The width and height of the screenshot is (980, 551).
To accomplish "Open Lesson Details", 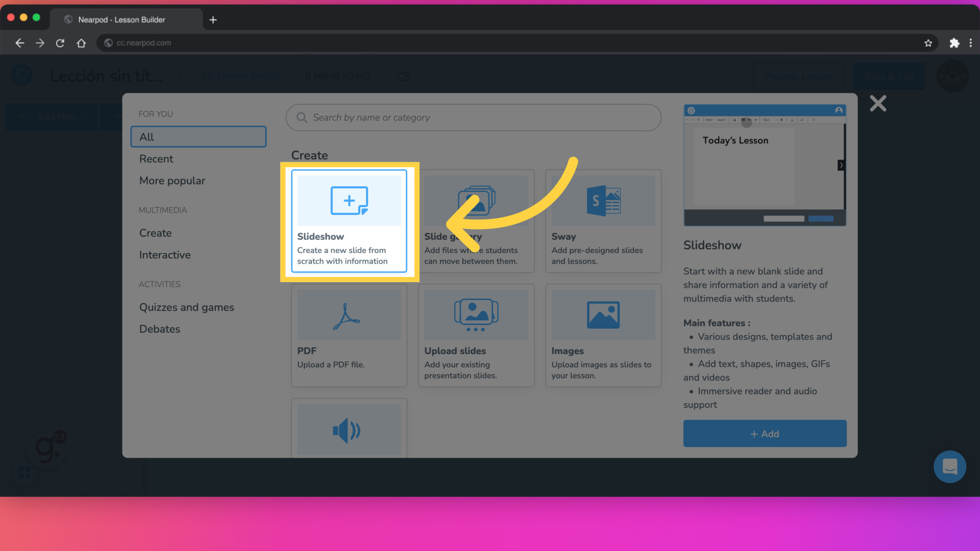I will tap(241, 76).
